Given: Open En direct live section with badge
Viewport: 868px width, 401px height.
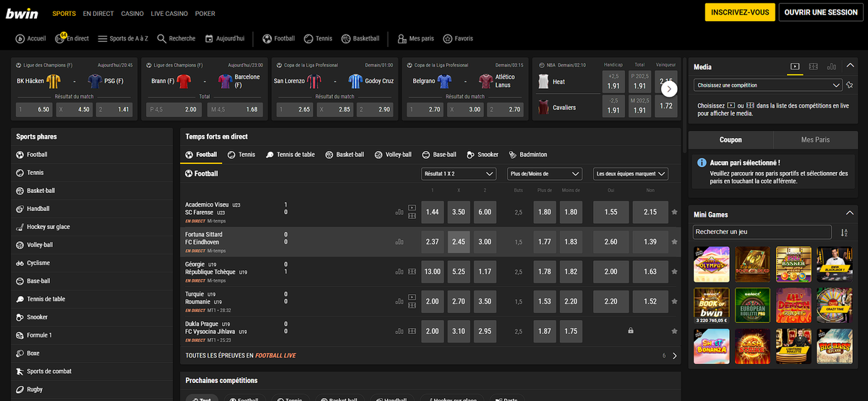Looking at the screenshot, I should click(72, 38).
